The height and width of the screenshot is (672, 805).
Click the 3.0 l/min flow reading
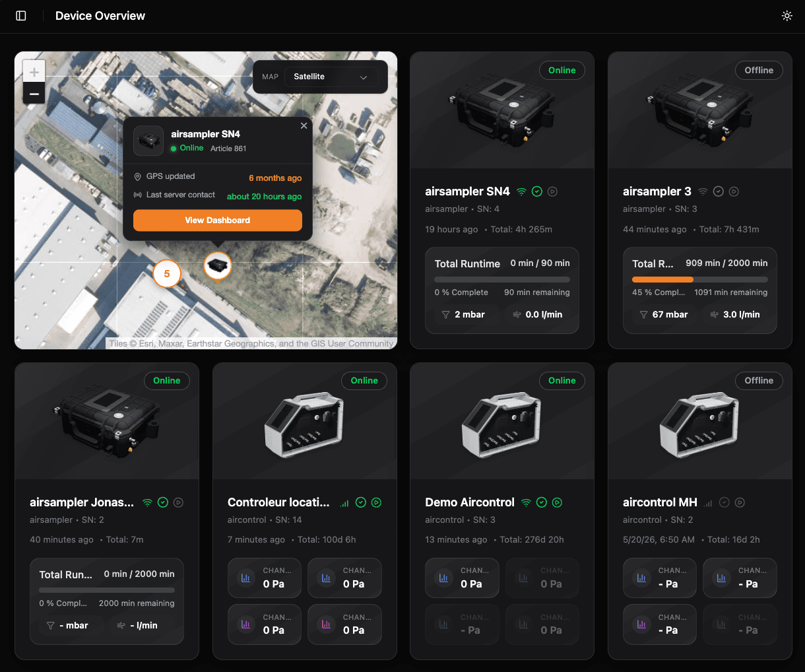tap(735, 315)
